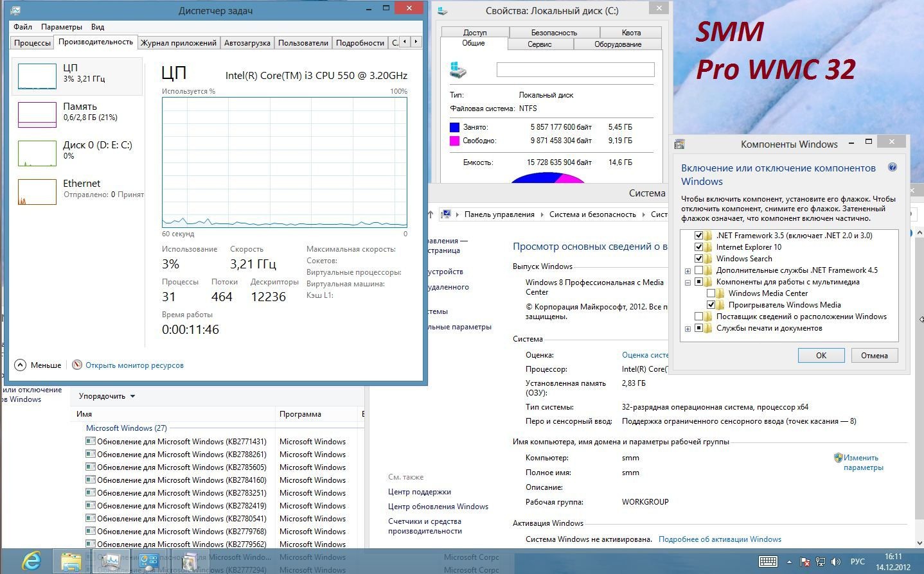Click Изменить параметры link with shield
Image resolution: width=924 pixels, height=574 pixels.
(862, 462)
